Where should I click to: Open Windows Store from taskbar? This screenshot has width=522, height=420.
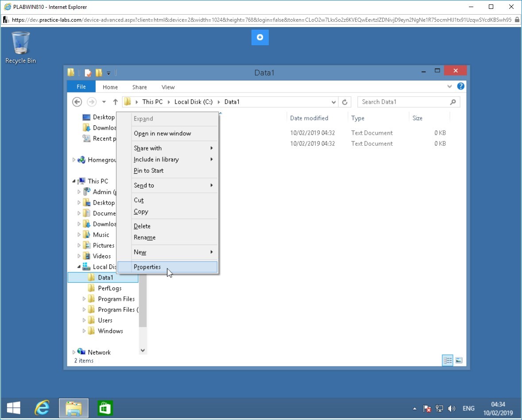pyautogui.click(x=105, y=408)
